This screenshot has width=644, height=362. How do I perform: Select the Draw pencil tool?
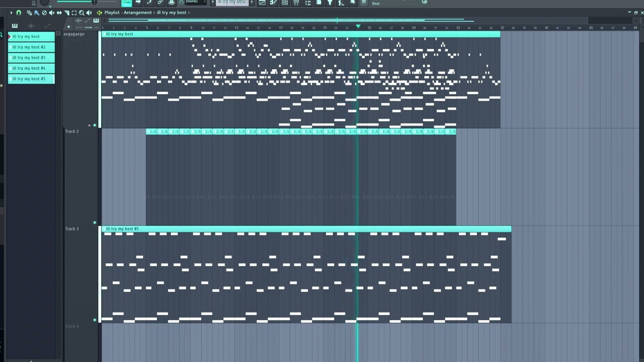coord(29,13)
